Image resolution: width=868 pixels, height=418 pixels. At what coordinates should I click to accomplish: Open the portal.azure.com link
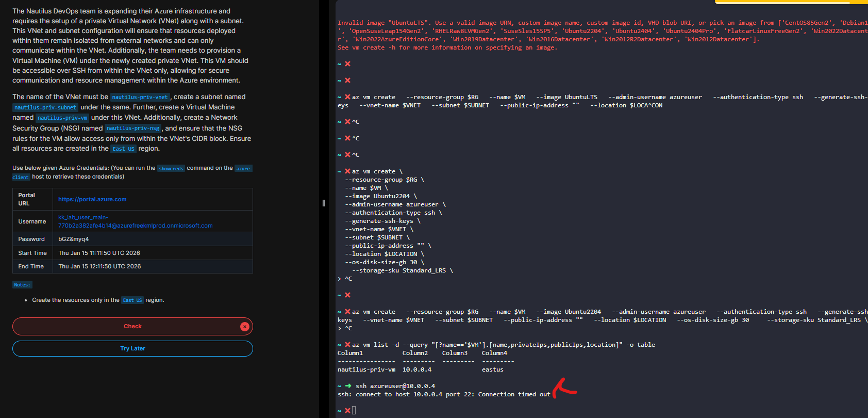click(92, 199)
